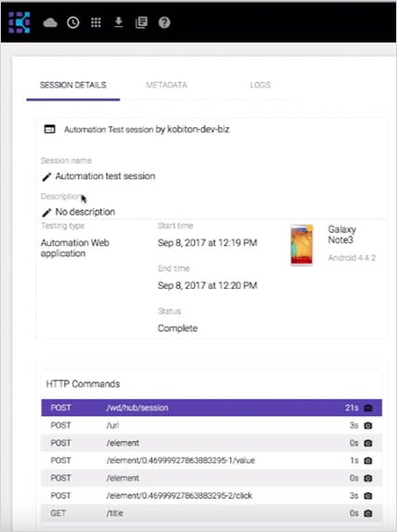Viewport: 397px width, 532px height.
Task: View screenshot for /wd/hub/session command
Action: click(x=368, y=408)
